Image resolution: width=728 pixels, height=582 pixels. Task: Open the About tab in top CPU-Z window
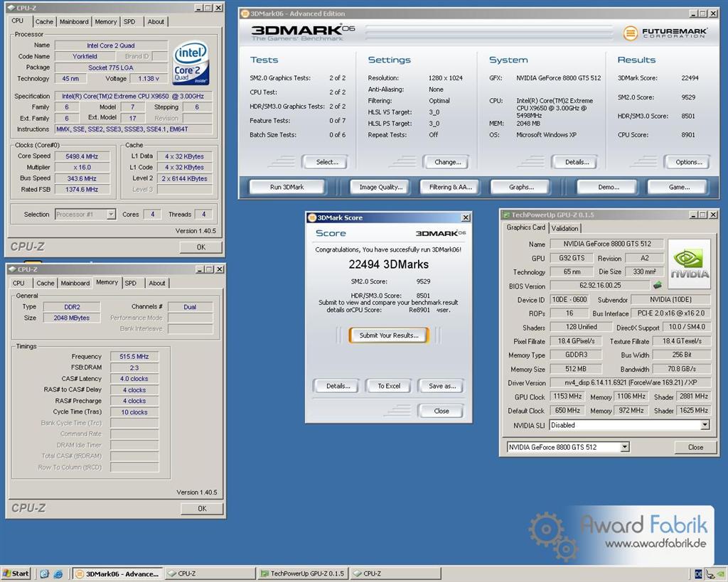pyautogui.click(x=156, y=21)
